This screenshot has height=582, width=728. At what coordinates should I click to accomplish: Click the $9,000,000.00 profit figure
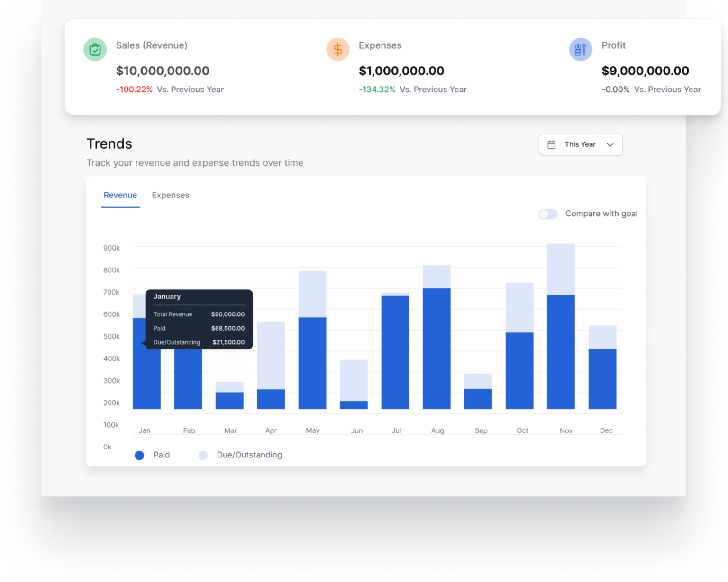click(x=646, y=71)
